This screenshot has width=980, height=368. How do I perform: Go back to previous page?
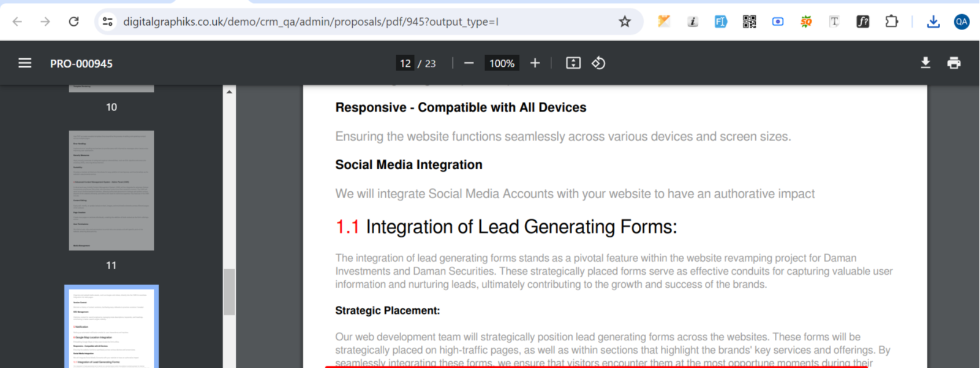17,22
